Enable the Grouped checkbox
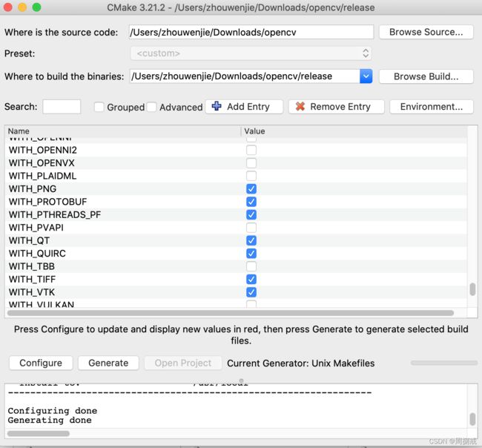The image size is (482, 448). pos(99,107)
